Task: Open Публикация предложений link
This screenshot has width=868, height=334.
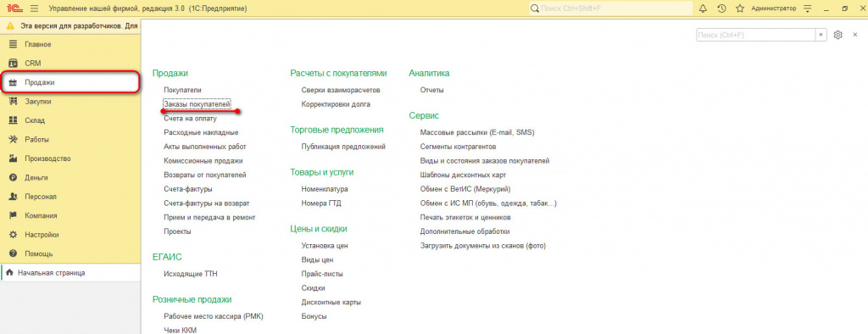Action: click(343, 147)
